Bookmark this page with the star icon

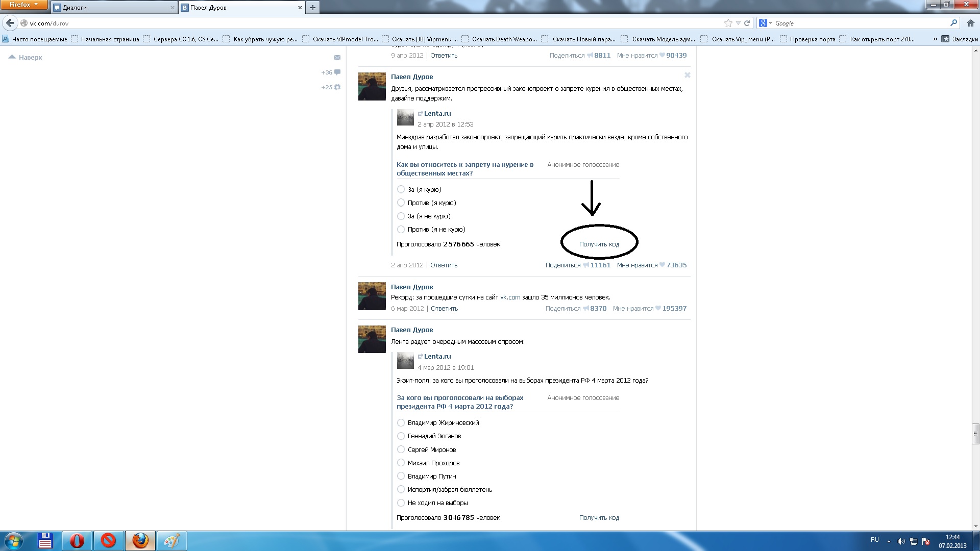pos(728,23)
